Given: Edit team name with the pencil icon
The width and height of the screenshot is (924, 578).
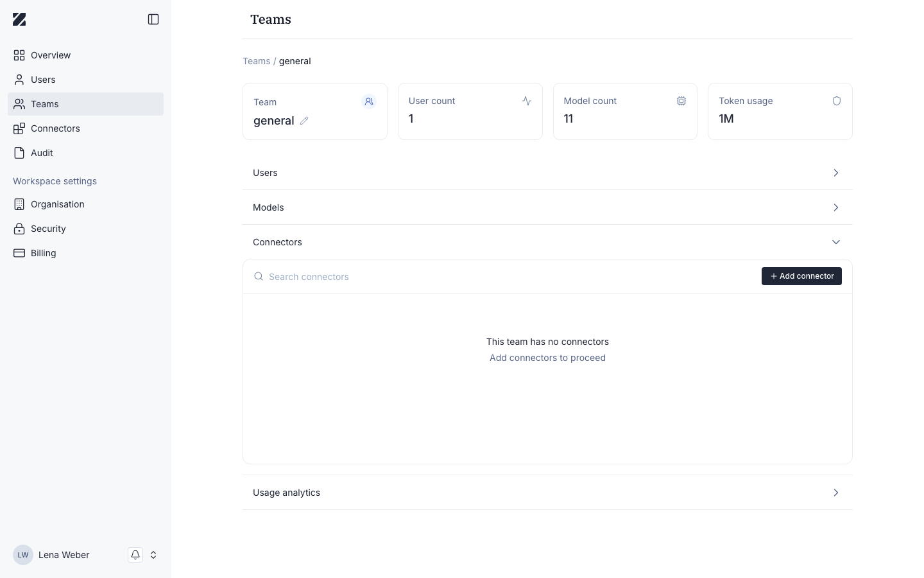Looking at the screenshot, I should coord(304,121).
